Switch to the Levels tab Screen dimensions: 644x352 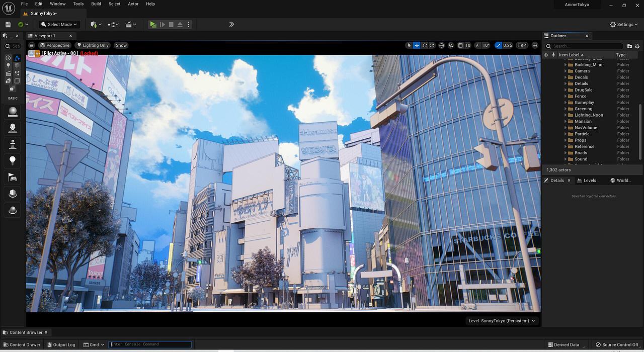(x=589, y=180)
